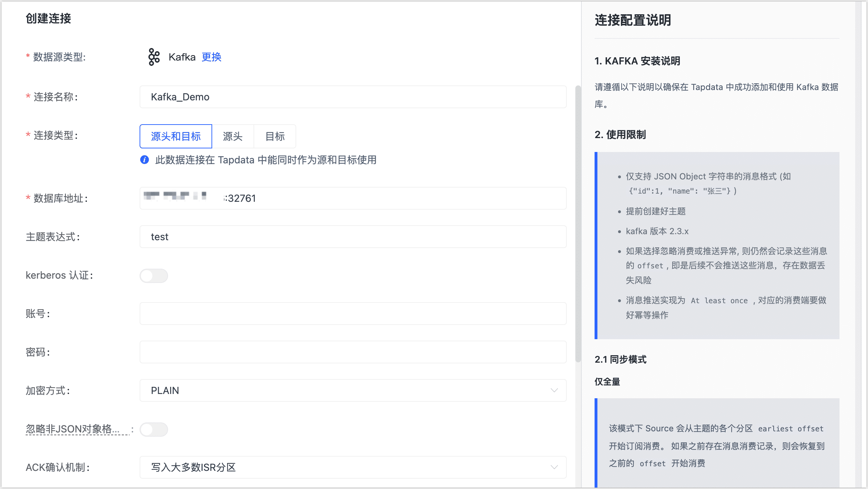
Task: Select the 源头 connection type option
Action: point(232,136)
